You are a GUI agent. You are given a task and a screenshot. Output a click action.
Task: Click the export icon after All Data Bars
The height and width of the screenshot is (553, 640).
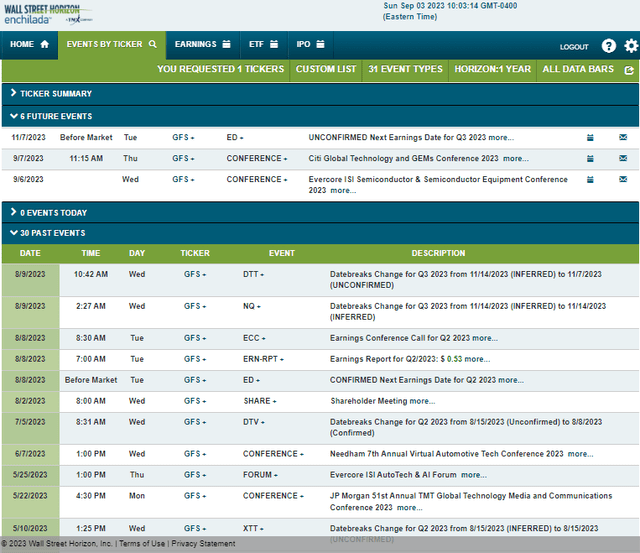click(x=629, y=70)
